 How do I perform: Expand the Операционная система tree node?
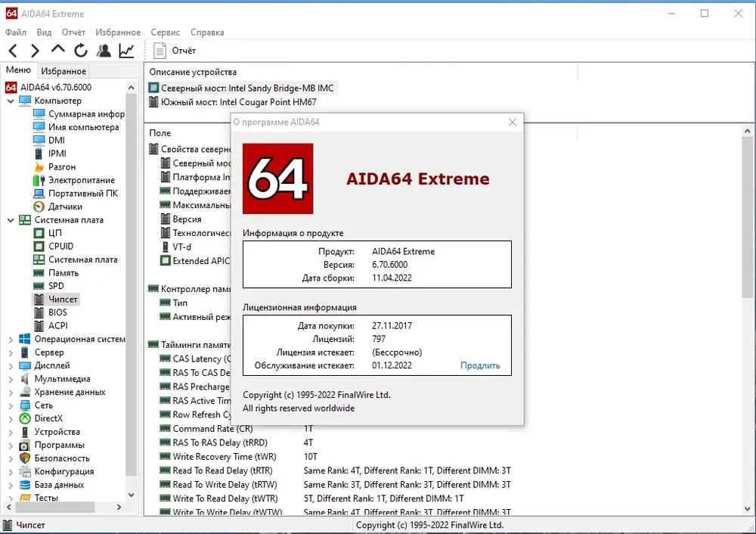(x=11, y=339)
